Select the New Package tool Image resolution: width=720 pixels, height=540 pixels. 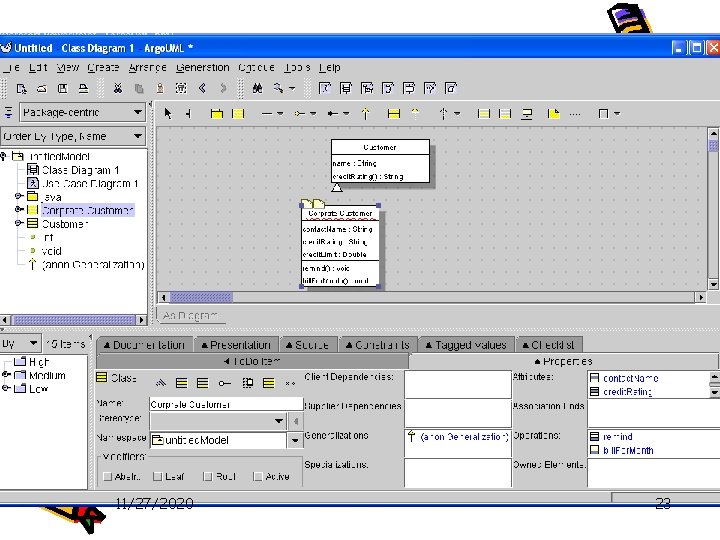click(x=217, y=113)
